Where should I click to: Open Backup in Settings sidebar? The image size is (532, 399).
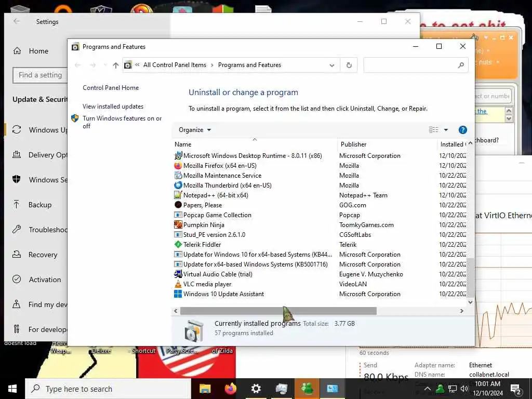point(40,205)
